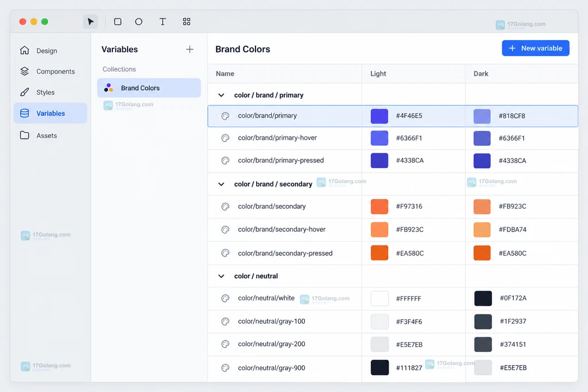Collapse the color / brand / secondary group
Screen dimensions: 588x392
(221, 184)
